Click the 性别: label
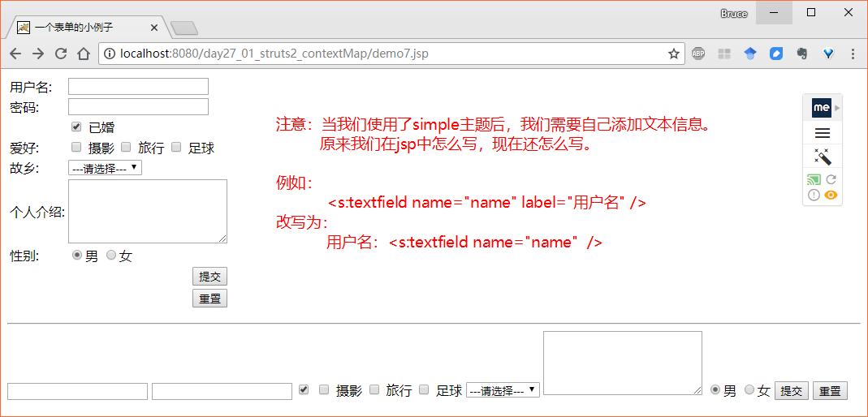Viewport: 868px width, 417px height. coord(24,256)
